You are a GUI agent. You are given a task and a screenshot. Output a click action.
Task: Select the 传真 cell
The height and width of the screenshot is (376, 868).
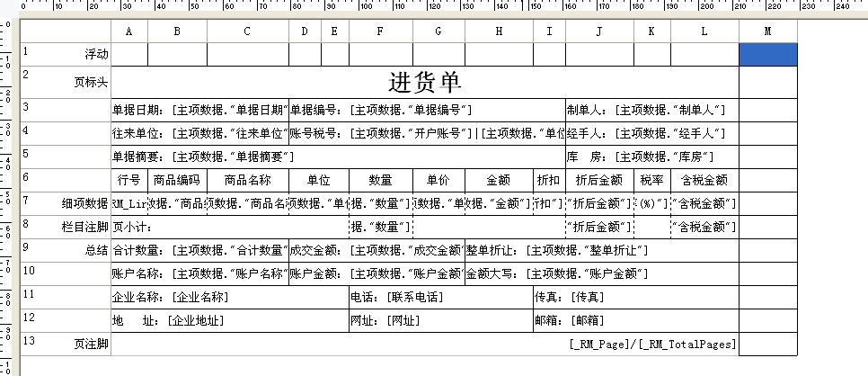(636, 297)
